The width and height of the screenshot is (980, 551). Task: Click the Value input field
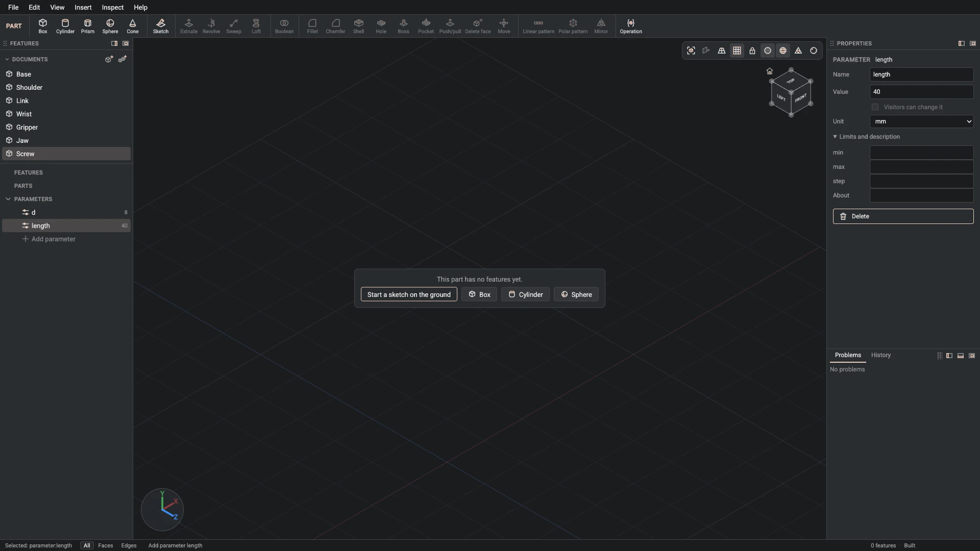(922, 92)
